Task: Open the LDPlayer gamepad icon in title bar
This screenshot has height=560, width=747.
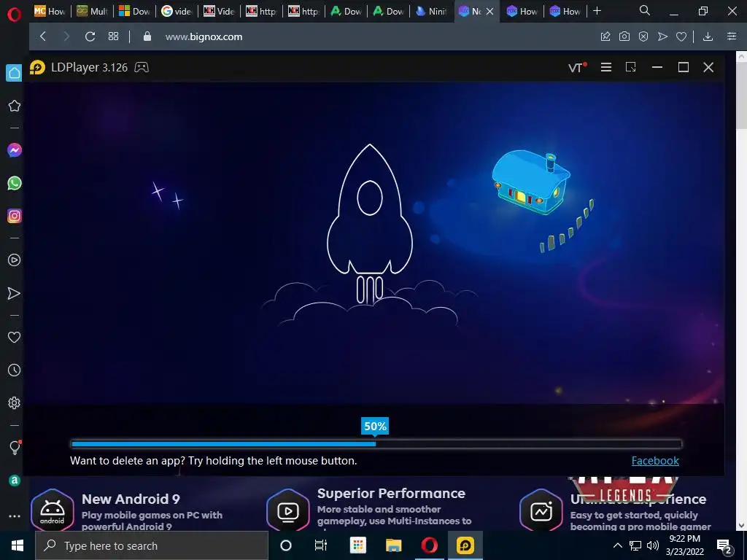Action: (142, 67)
